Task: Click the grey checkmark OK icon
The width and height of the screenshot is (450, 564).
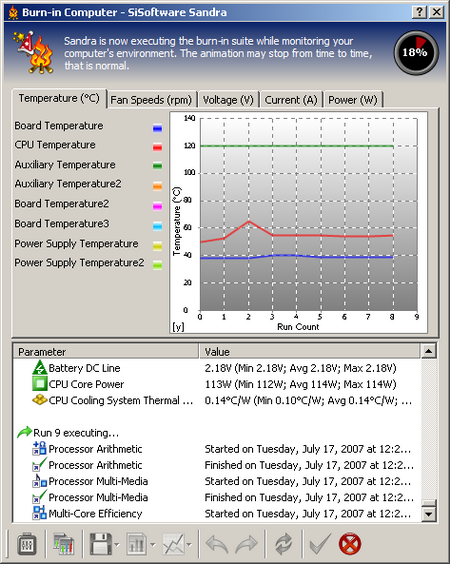Action: coord(320,543)
